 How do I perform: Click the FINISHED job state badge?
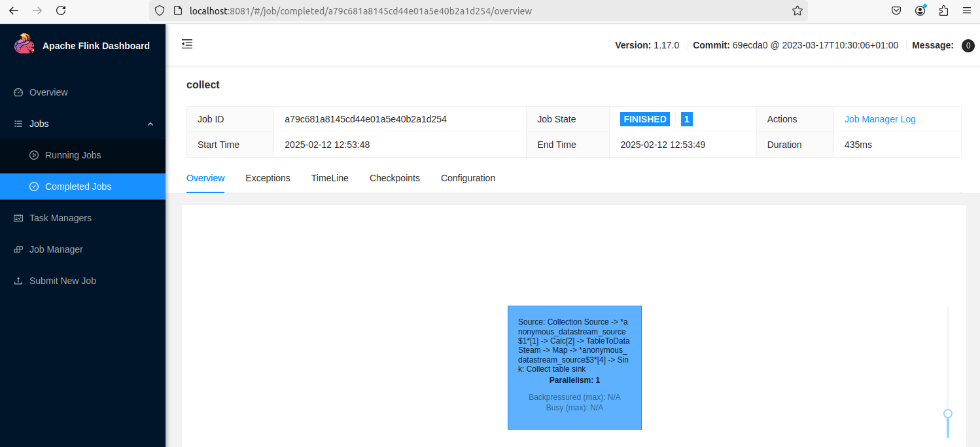[x=645, y=119]
